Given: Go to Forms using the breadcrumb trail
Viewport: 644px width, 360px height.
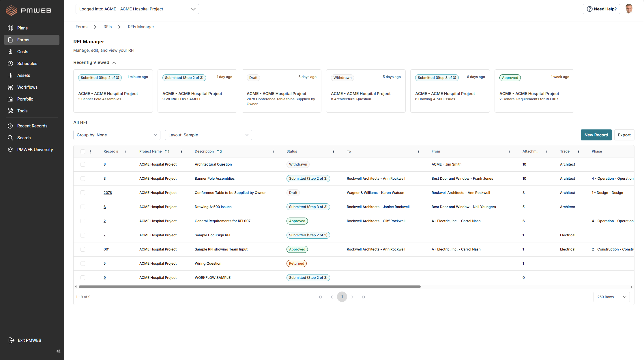Looking at the screenshot, I should point(81,27).
